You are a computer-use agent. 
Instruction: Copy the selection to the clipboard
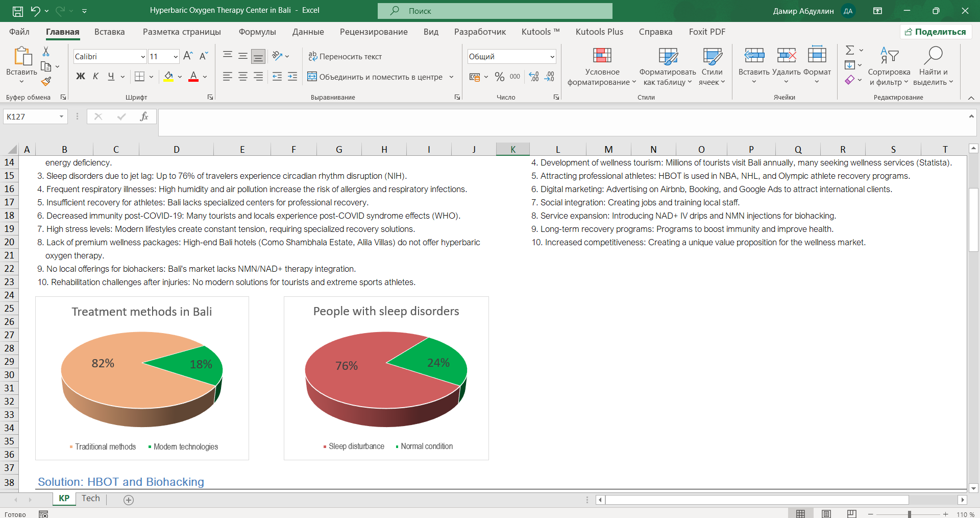click(46, 66)
